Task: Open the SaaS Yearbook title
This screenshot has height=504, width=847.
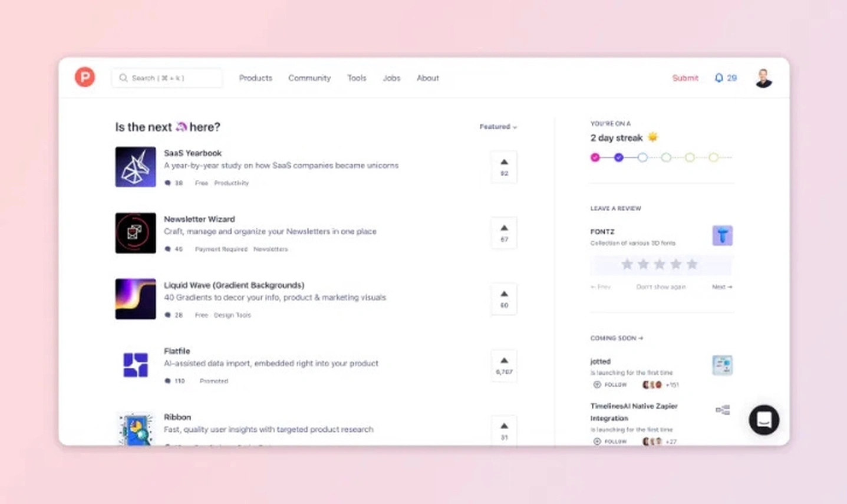Action: tap(193, 153)
